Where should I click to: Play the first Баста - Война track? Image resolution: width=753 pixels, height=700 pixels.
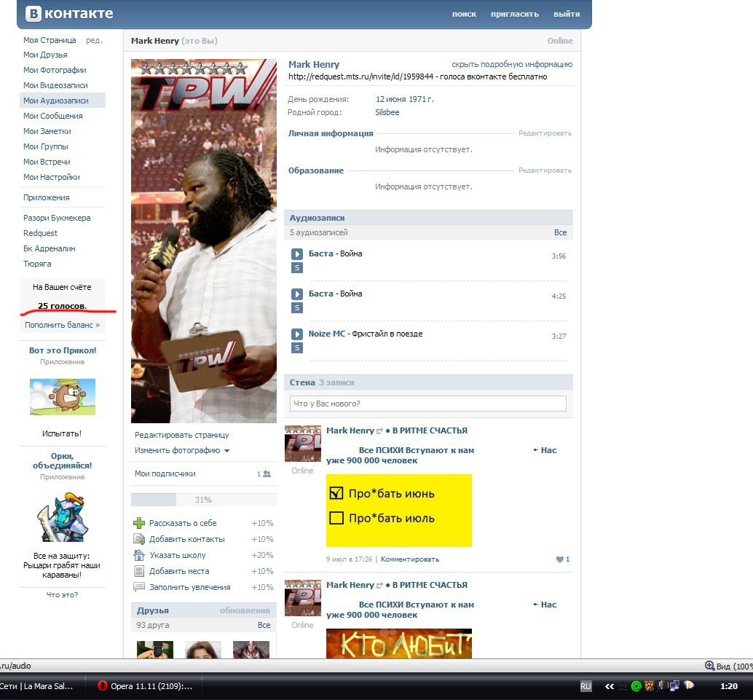297,253
